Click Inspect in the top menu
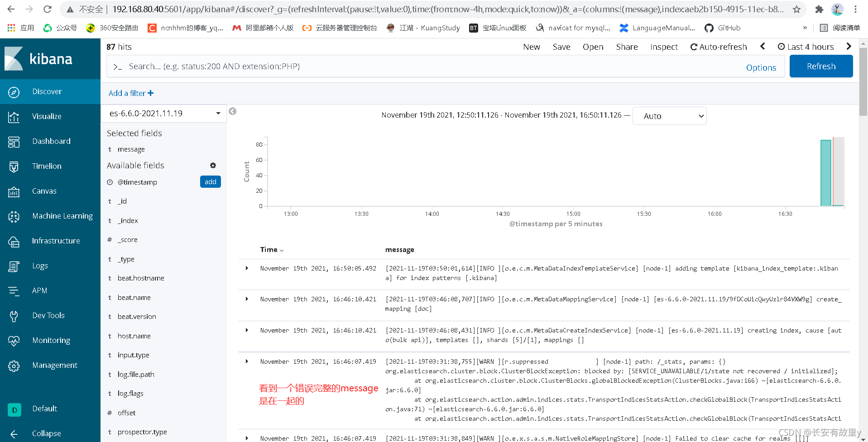 (x=664, y=47)
